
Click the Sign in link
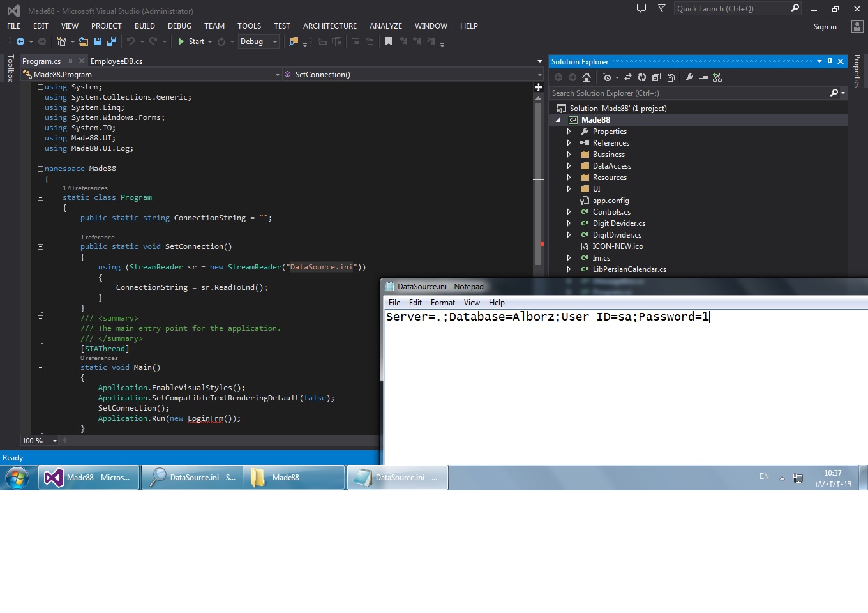click(825, 27)
